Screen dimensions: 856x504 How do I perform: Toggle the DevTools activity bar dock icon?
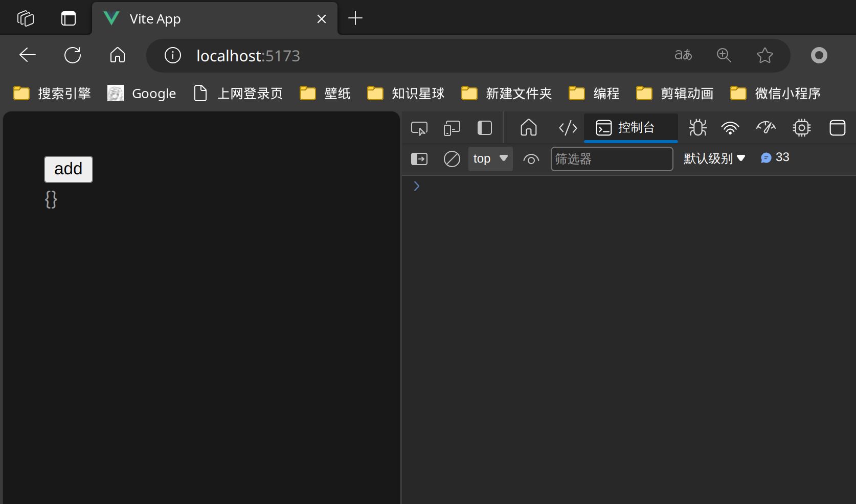(x=484, y=128)
